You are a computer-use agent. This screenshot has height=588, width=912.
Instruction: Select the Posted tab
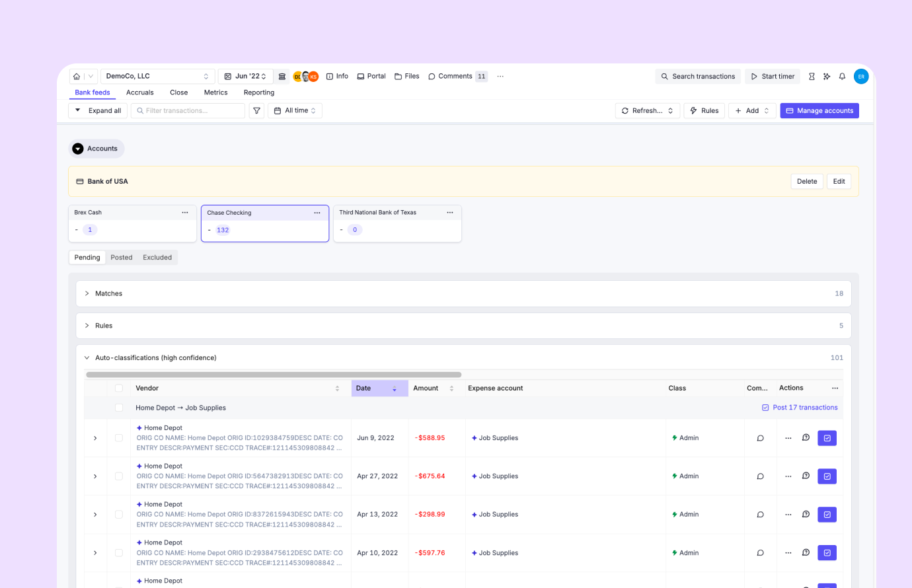(x=121, y=258)
